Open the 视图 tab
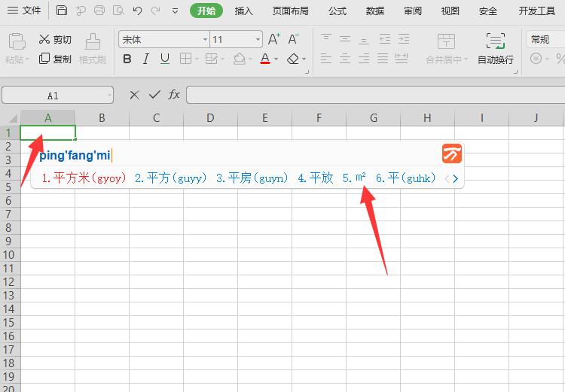The height and width of the screenshot is (392, 565). coord(450,11)
